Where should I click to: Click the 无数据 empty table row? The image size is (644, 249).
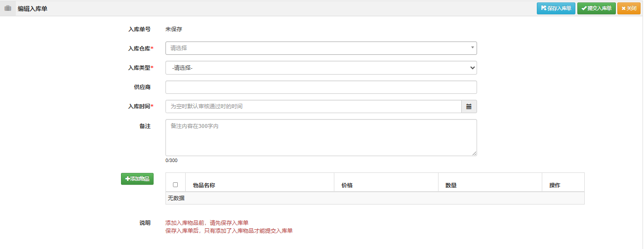tap(375, 198)
